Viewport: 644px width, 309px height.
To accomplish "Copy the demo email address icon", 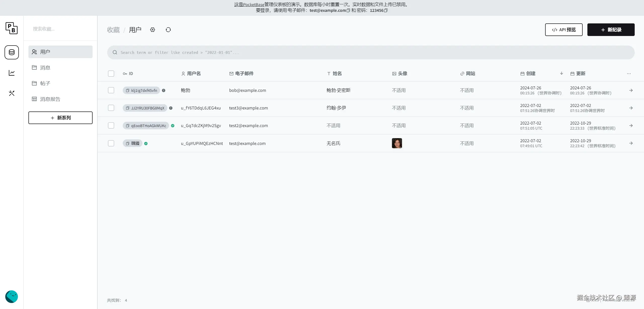I will pos(348,10).
